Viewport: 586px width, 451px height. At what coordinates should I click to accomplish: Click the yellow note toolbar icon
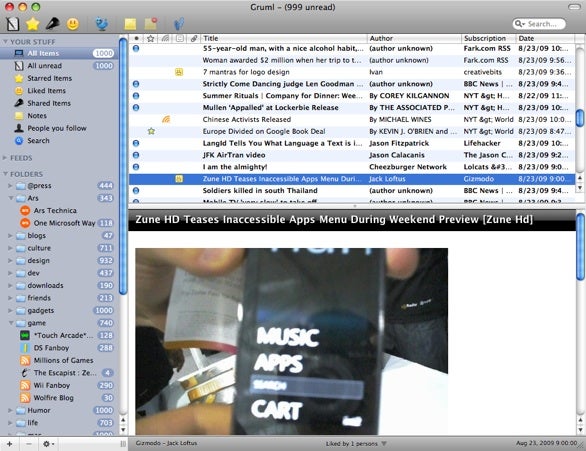point(130,24)
